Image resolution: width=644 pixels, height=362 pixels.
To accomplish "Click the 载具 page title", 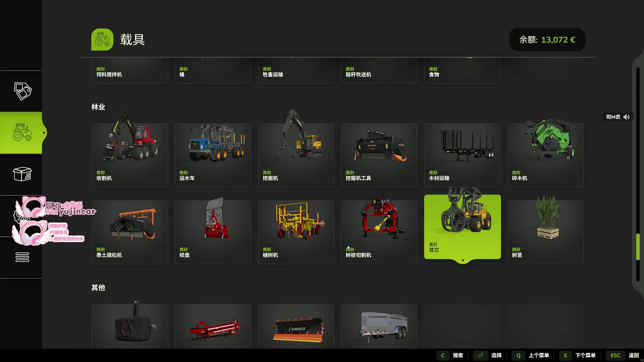I will [132, 40].
